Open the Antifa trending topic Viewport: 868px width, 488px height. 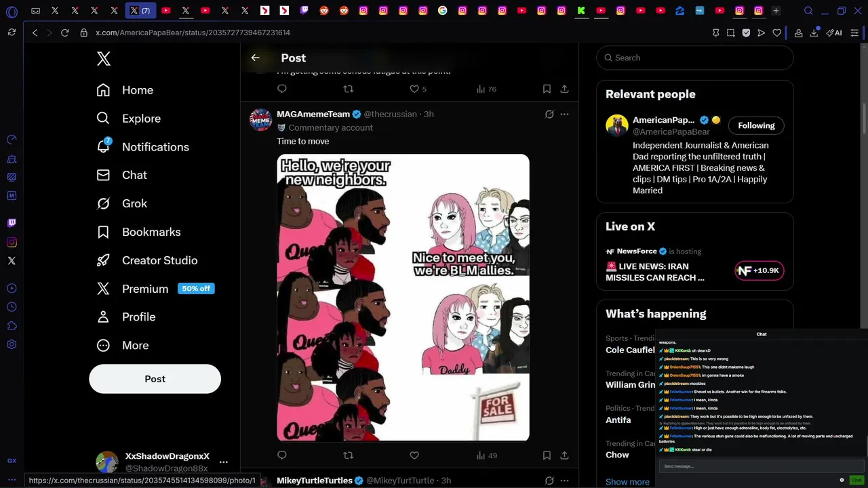(618, 420)
